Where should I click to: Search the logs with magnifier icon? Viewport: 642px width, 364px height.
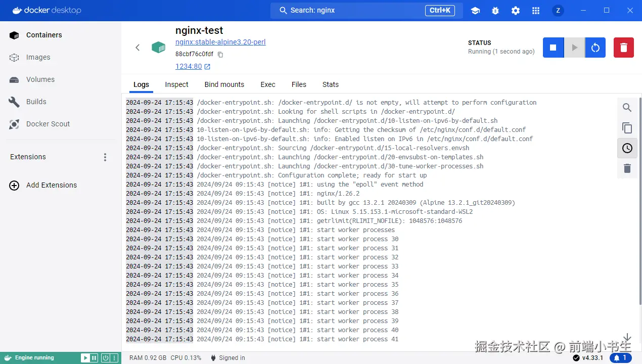click(627, 108)
